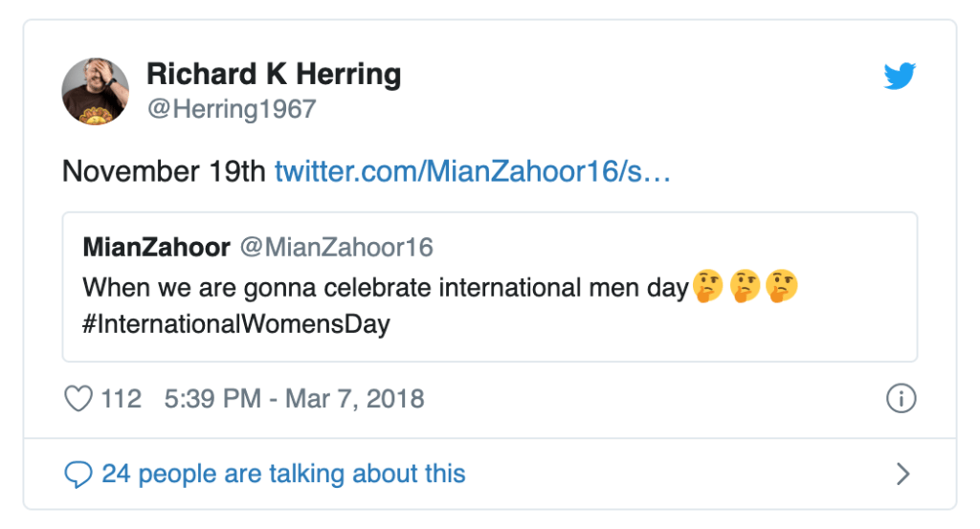Click the 112 likes count

pos(122,398)
